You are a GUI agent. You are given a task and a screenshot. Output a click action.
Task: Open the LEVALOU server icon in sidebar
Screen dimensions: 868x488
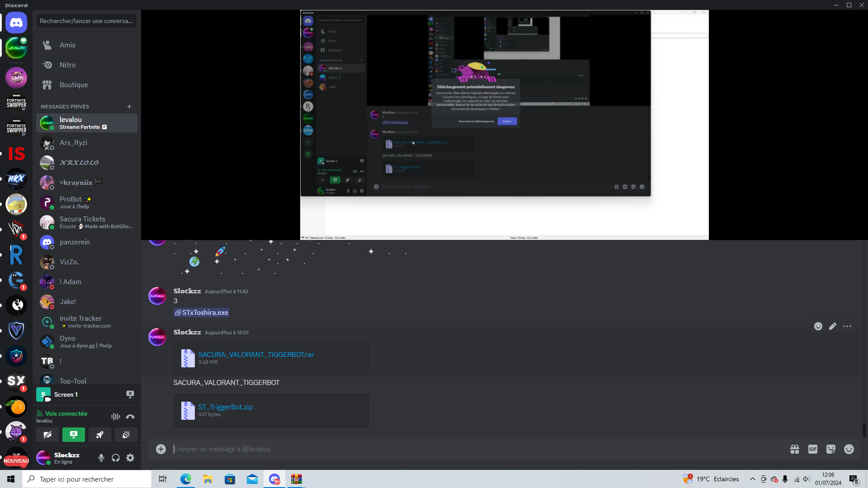tap(16, 48)
